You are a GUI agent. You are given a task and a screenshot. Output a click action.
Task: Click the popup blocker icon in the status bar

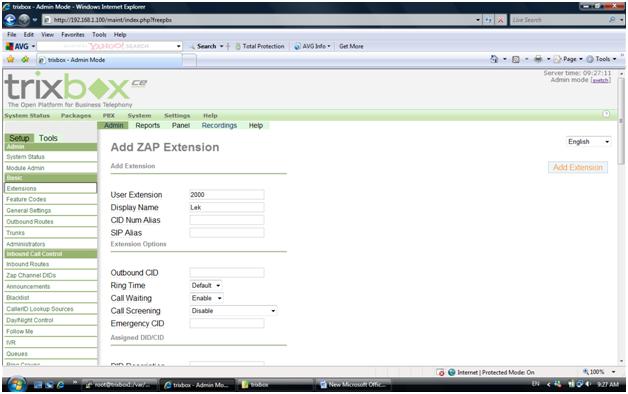(441, 372)
